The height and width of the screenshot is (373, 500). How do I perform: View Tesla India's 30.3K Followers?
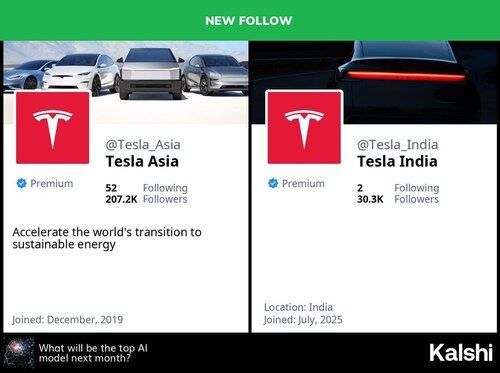[x=398, y=199]
